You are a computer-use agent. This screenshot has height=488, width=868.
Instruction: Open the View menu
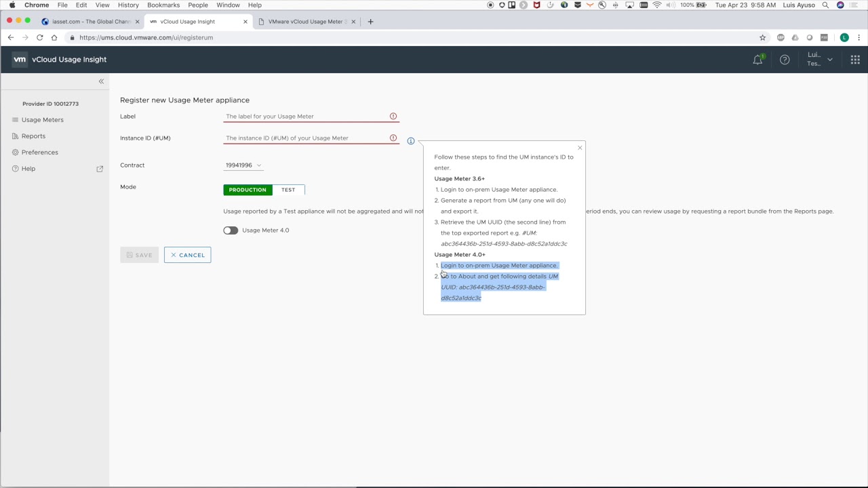[x=102, y=5]
